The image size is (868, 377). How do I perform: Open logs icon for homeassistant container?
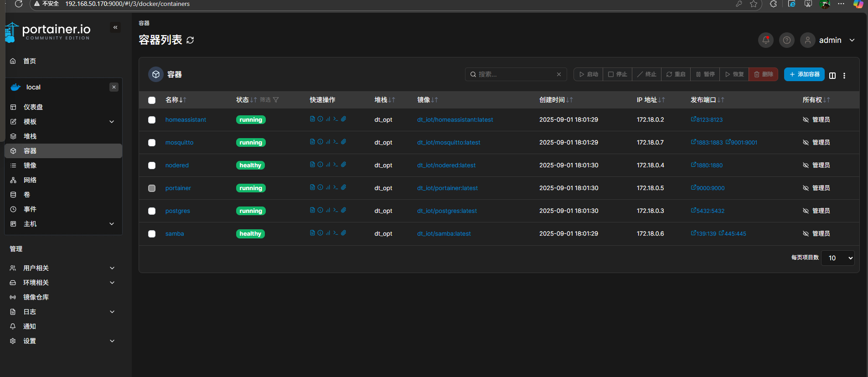pos(312,119)
